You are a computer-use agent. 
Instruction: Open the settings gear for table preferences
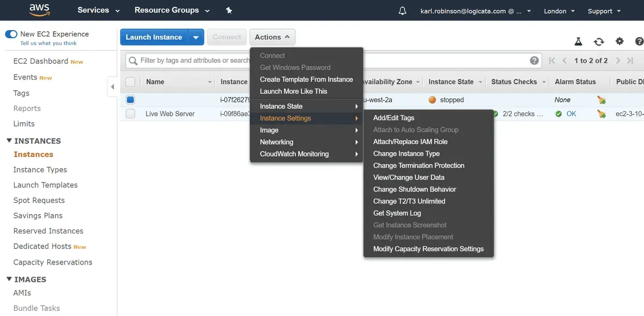tap(619, 41)
